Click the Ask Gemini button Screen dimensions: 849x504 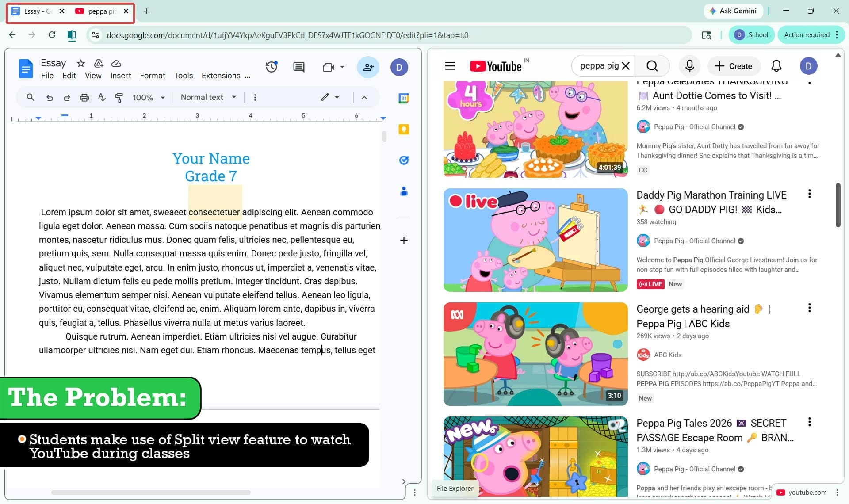(733, 11)
